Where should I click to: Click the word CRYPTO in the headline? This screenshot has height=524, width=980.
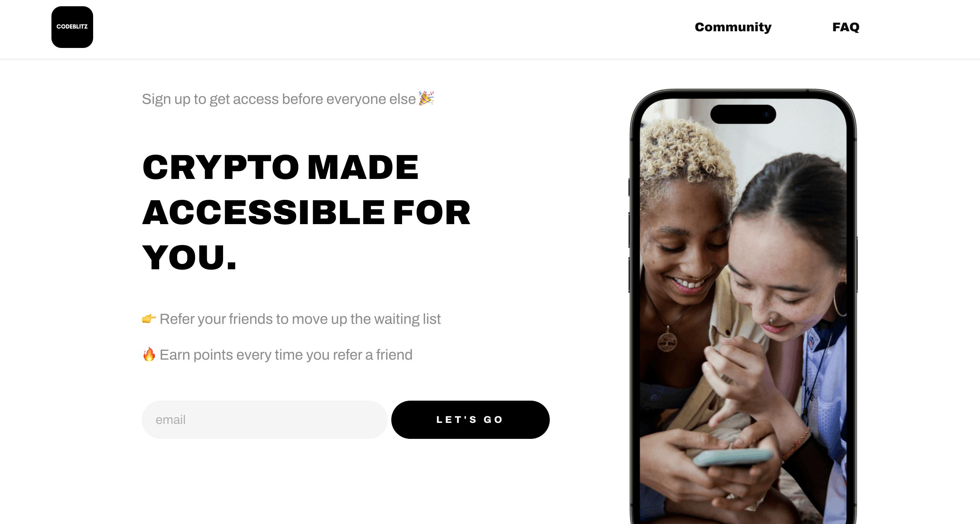pyautogui.click(x=221, y=167)
